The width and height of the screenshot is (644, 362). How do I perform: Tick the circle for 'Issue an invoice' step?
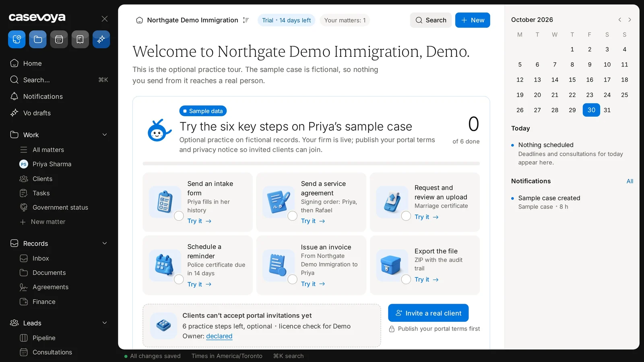pyautogui.click(x=293, y=279)
